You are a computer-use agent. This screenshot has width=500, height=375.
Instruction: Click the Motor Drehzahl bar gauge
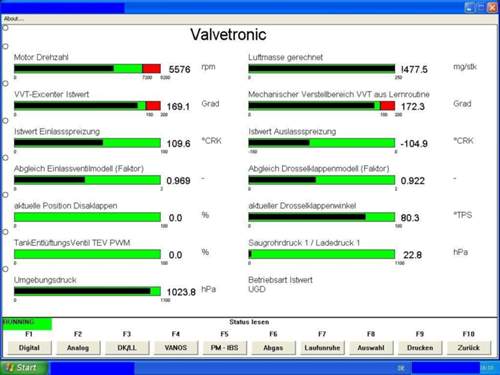87,69
